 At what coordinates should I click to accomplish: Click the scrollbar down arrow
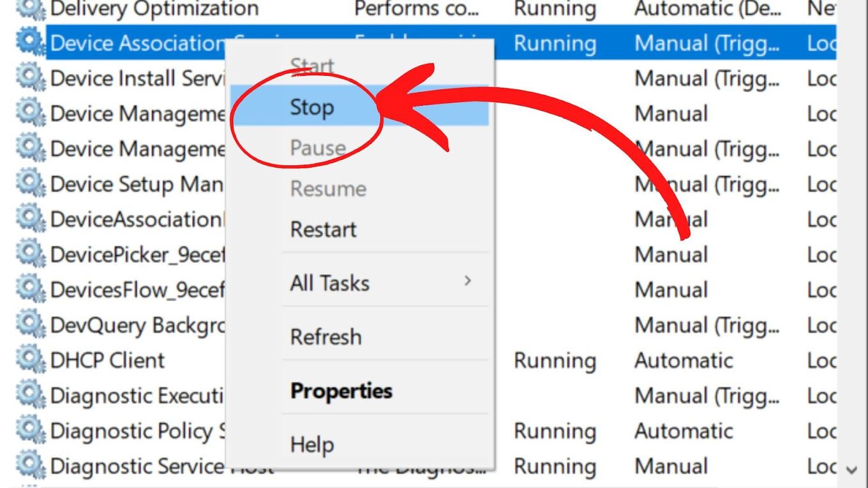[x=852, y=470]
